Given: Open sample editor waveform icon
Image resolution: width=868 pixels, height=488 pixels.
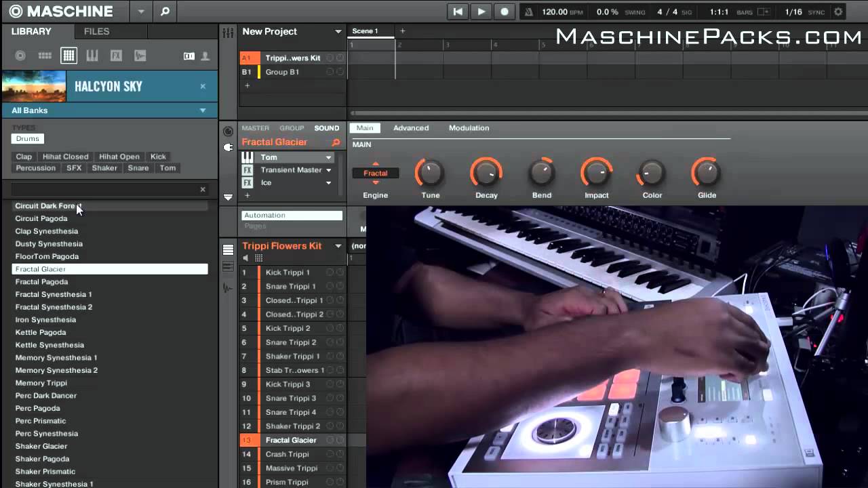Looking at the screenshot, I should click(228, 288).
